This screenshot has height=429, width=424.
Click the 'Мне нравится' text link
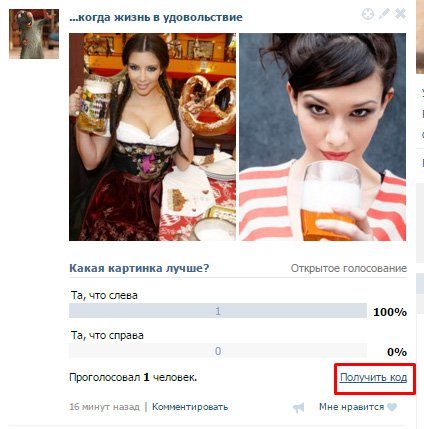click(351, 407)
